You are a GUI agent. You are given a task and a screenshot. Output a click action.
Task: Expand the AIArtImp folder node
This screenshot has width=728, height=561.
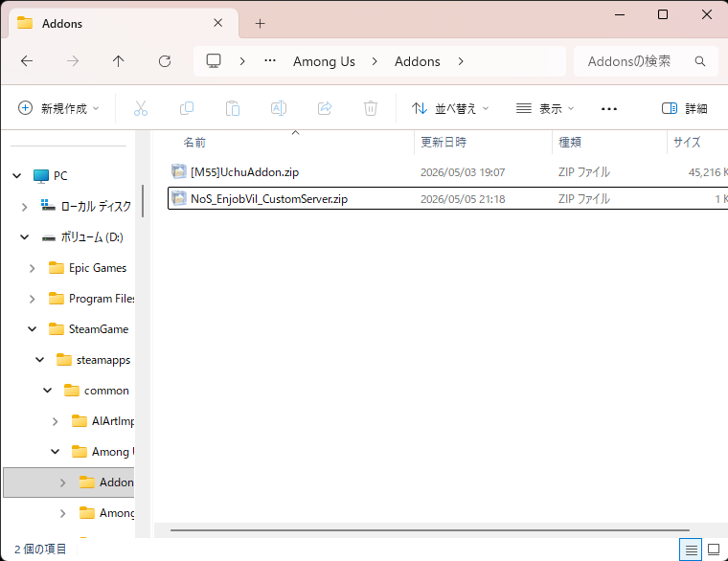56,421
